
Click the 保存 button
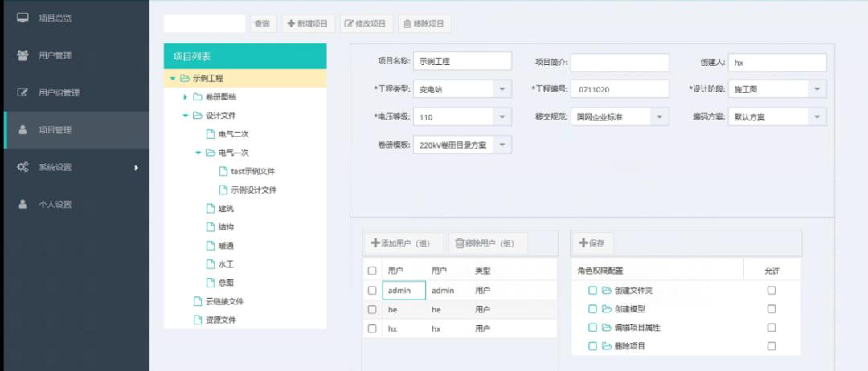pos(592,243)
